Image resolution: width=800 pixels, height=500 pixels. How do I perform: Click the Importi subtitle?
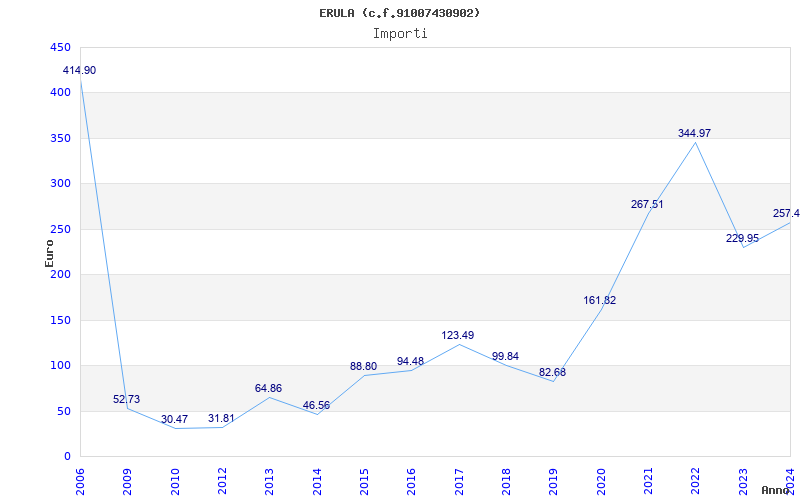400,34
